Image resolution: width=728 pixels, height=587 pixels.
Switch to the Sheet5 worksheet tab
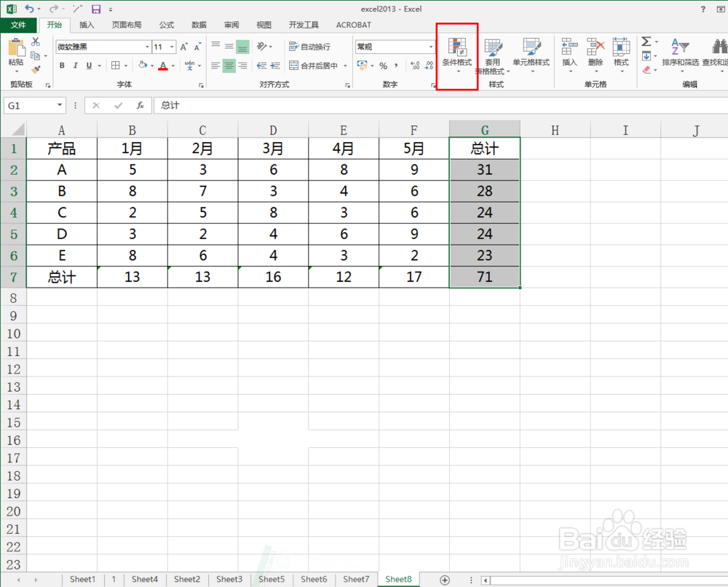click(271, 579)
